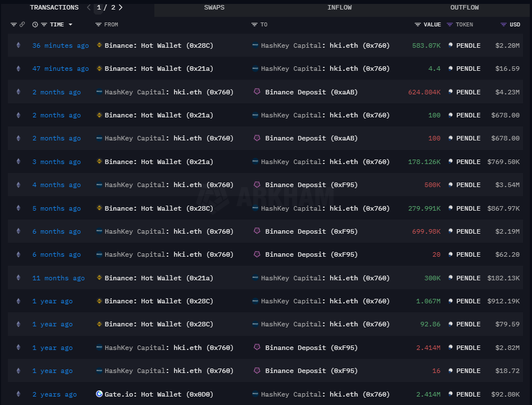Image resolution: width=532 pixels, height=405 pixels.
Task: Select the $182.13K USD amount
Action: tap(503, 278)
